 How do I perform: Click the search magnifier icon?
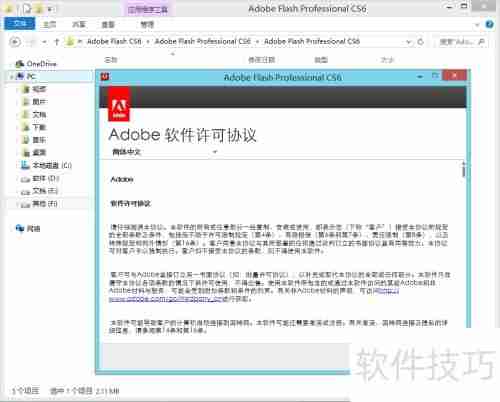point(481,42)
